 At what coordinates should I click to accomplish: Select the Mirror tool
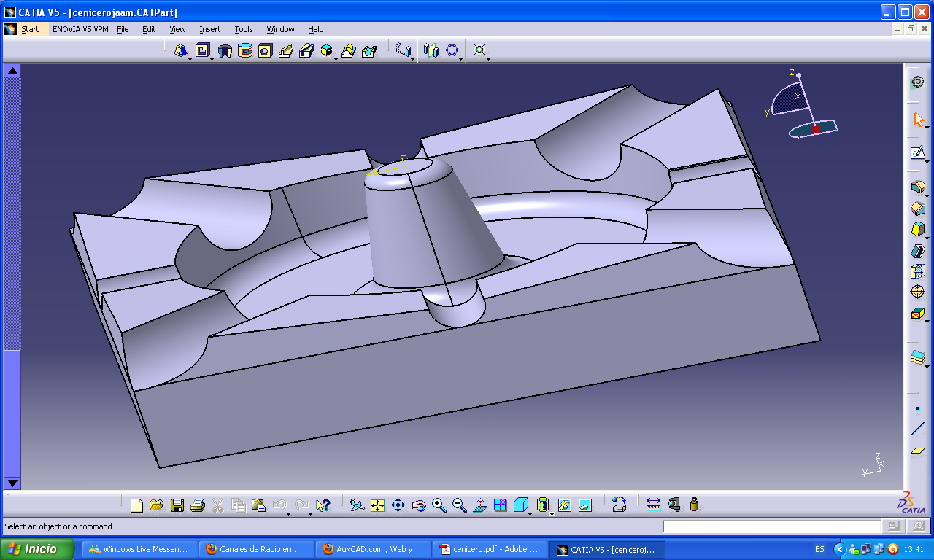(431, 50)
